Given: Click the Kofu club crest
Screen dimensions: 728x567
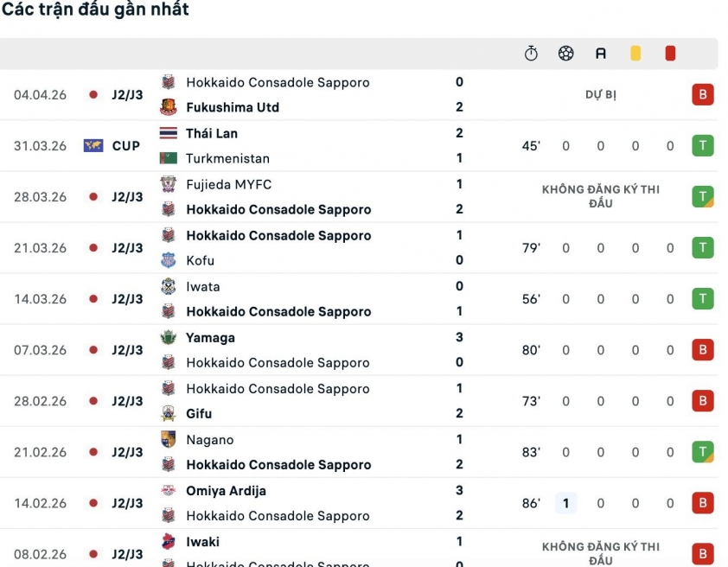Looking at the screenshot, I should [x=169, y=260].
